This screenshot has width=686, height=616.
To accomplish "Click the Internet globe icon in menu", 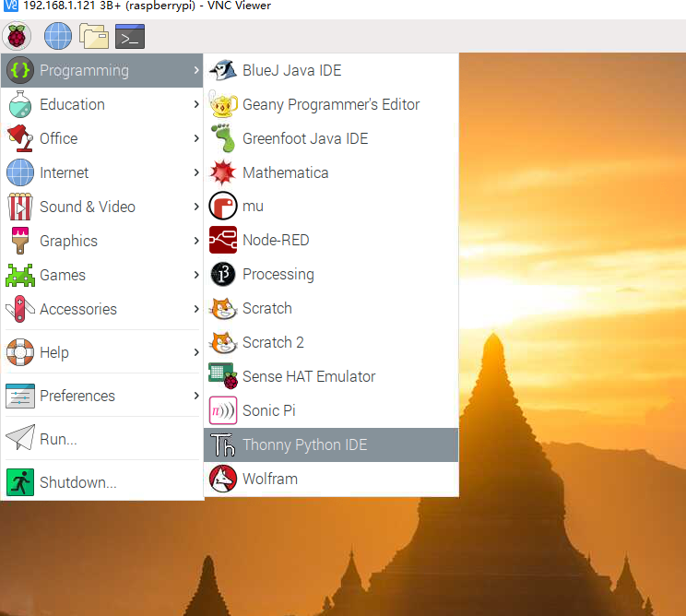I will click(x=20, y=172).
